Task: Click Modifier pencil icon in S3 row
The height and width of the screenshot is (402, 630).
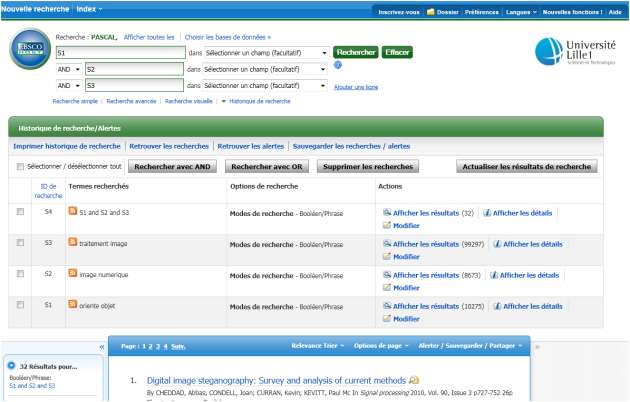Action: click(x=387, y=256)
